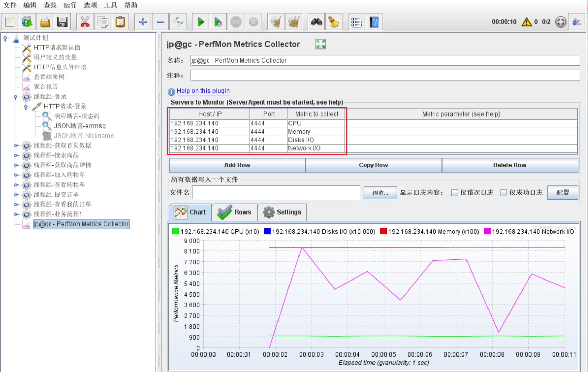Open Search with binoculars icon

(316, 22)
